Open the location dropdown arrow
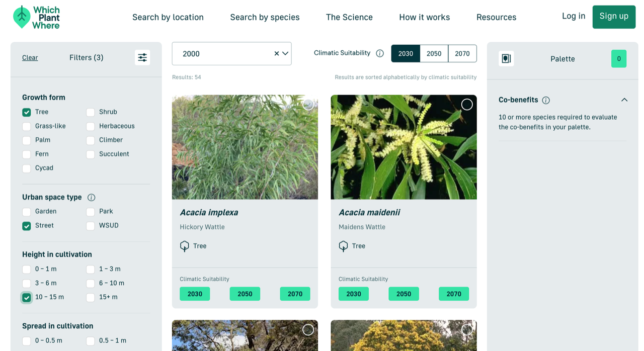644x351 pixels. coord(285,54)
